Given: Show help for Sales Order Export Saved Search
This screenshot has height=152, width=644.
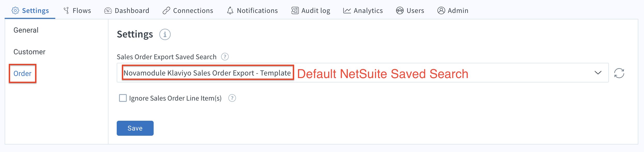Looking at the screenshot, I should [x=225, y=57].
